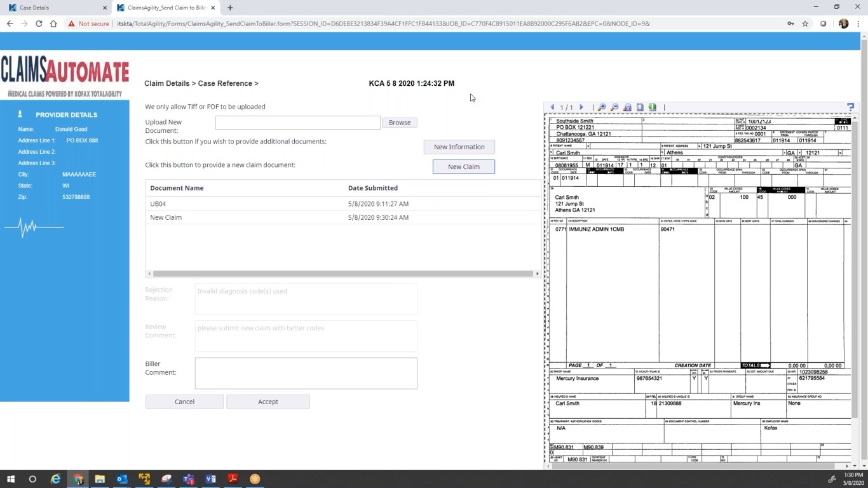Click the fit-to-page icon in viewer

click(x=640, y=107)
